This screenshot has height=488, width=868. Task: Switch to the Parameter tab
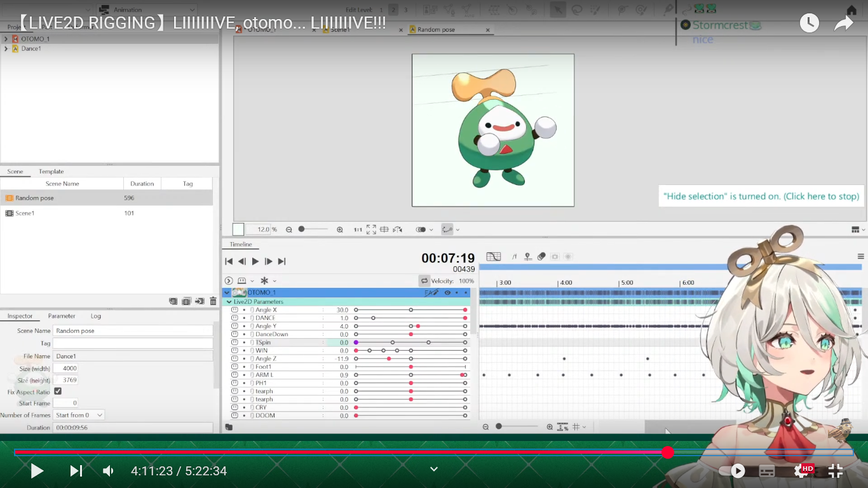pos(62,316)
